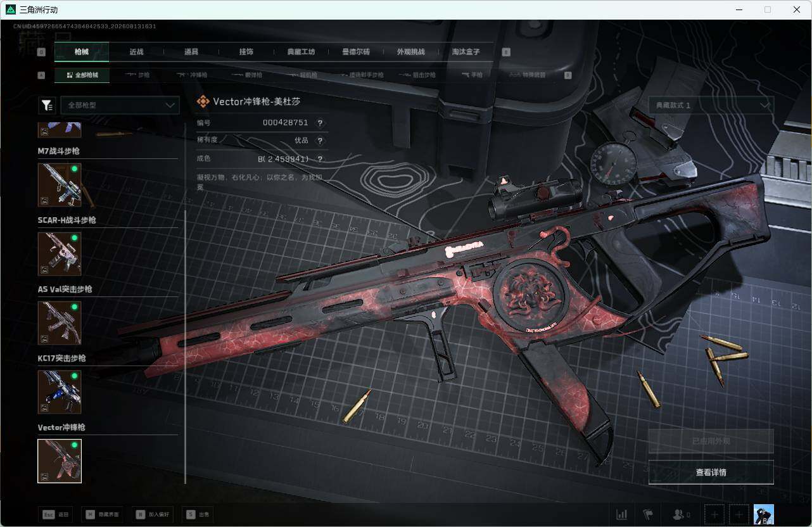
Task: Switch to the 挂饰 tab
Action: click(246, 52)
